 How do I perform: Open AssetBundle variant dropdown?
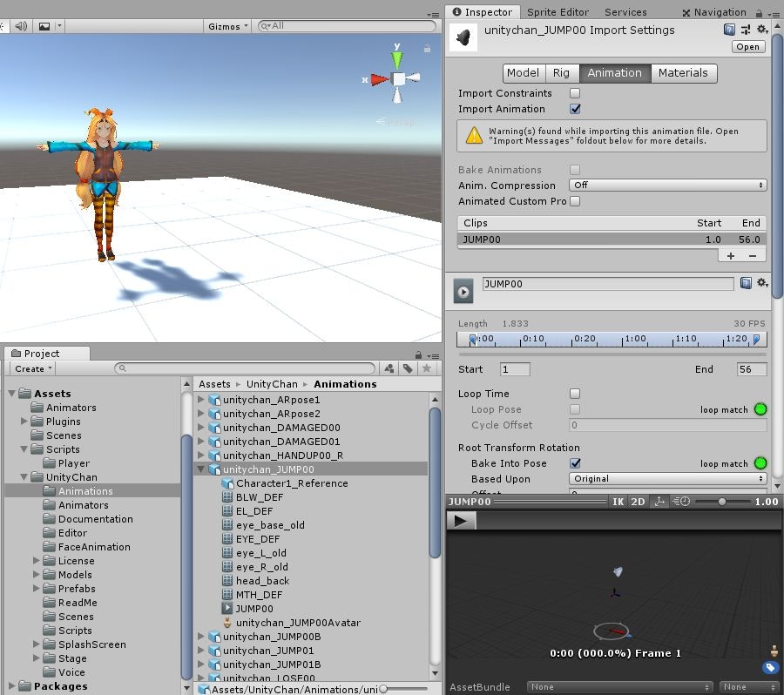749,687
